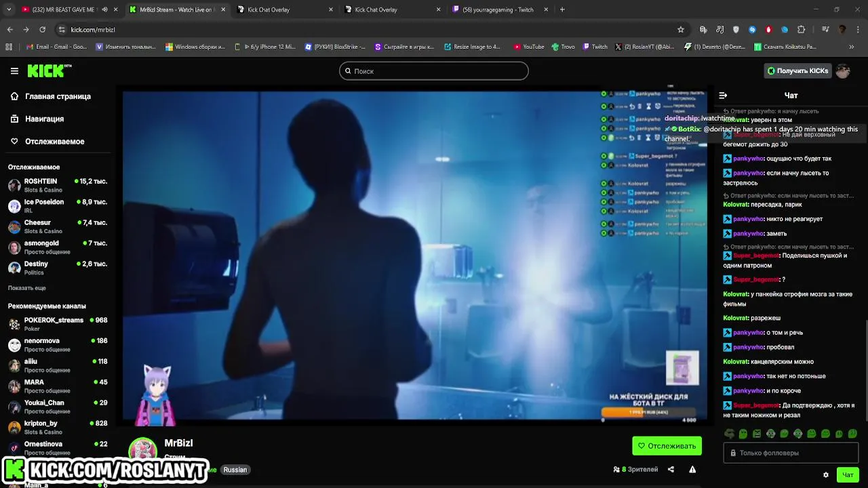Expand followed channels with Показать еще
The width and height of the screenshot is (868, 488).
pyautogui.click(x=27, y=288)
